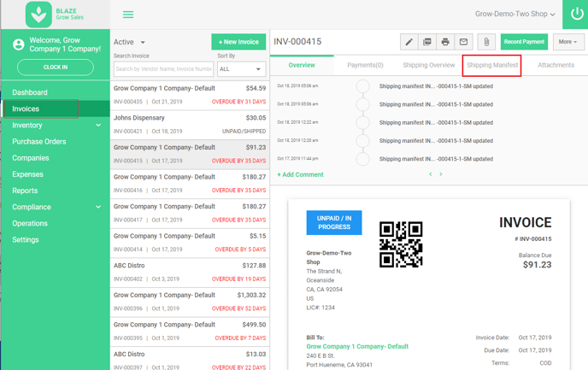Click the PDF preview icon beside edit
The image size is (588, 370).
point(427,42)
